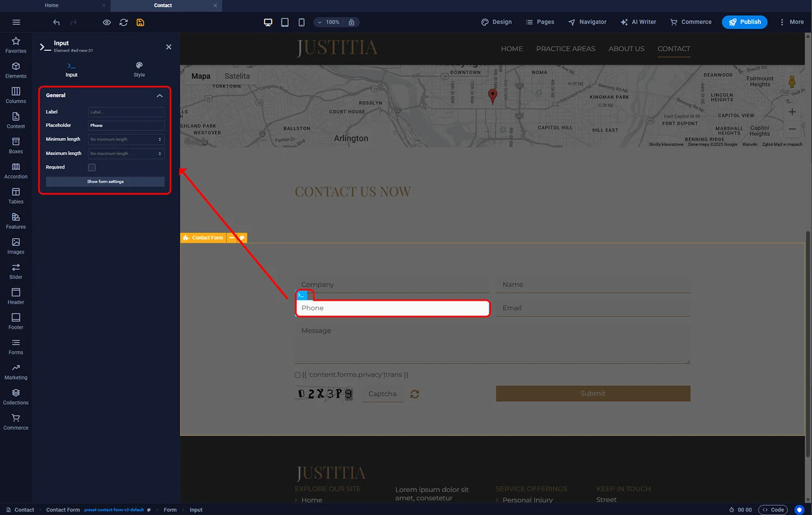
Task: Open the Home tab
Action: [x=52, y=5]
